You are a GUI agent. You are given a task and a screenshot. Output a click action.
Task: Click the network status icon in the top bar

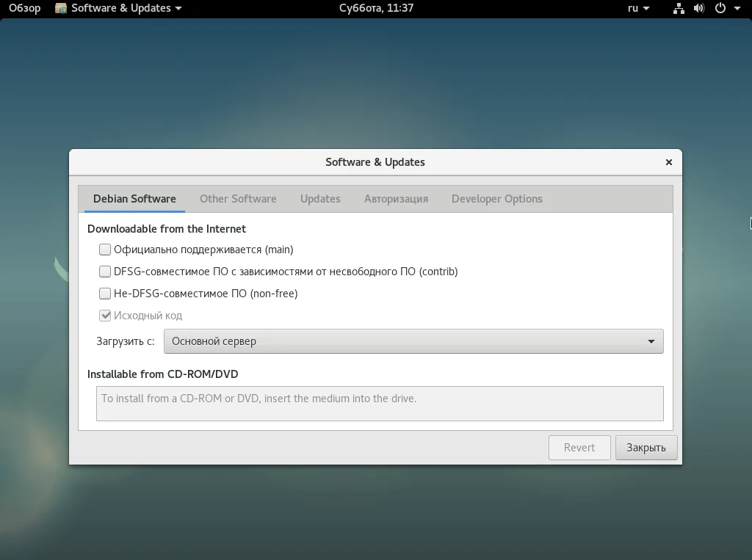(x=678, y=8)
